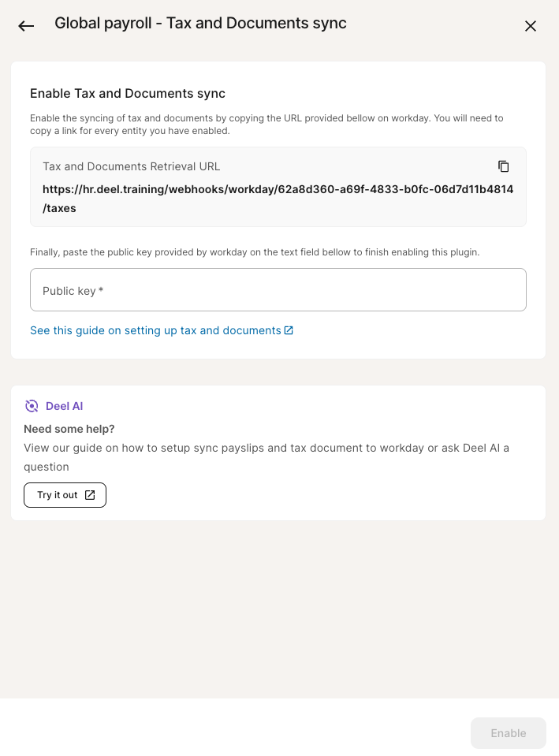
Task: Click the external icon inside Try it out
Action: point(90,495)
